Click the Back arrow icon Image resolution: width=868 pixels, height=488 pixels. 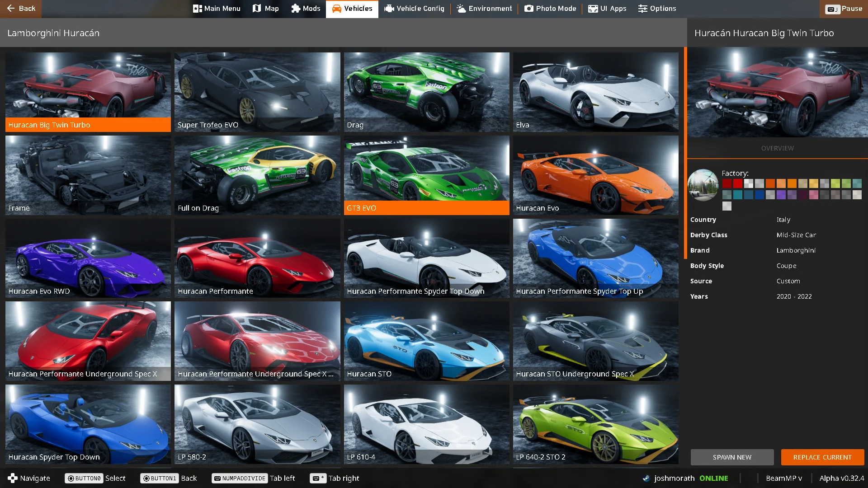(11, 9)
